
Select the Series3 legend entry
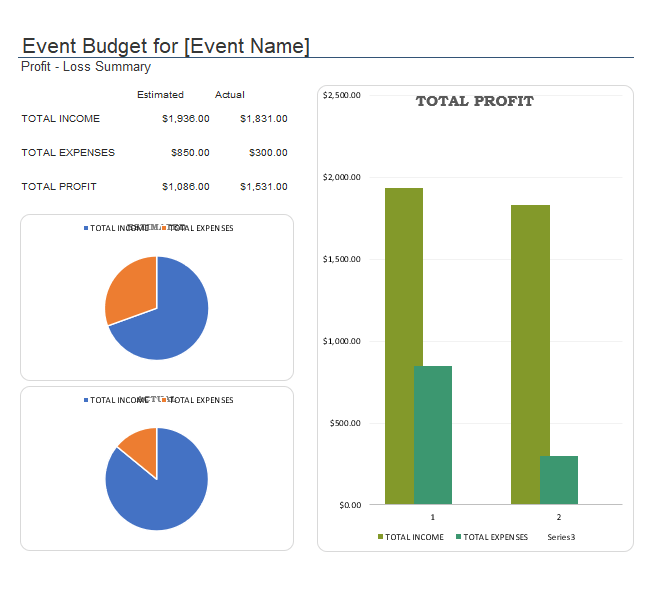(561, 537)
